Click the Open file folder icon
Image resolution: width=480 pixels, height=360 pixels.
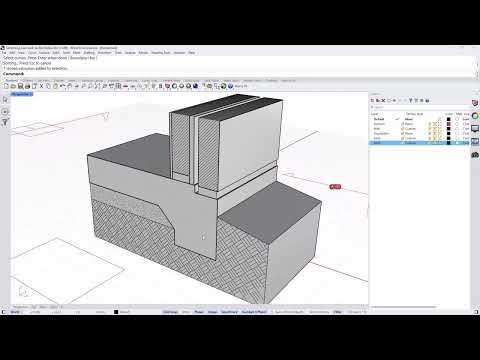(13, 86)
